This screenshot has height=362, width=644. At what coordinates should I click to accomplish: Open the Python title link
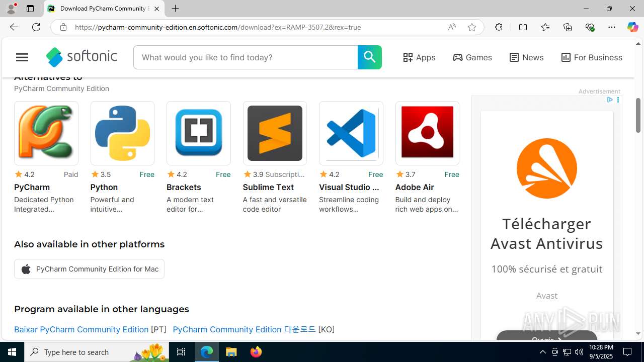click(104, 187)
